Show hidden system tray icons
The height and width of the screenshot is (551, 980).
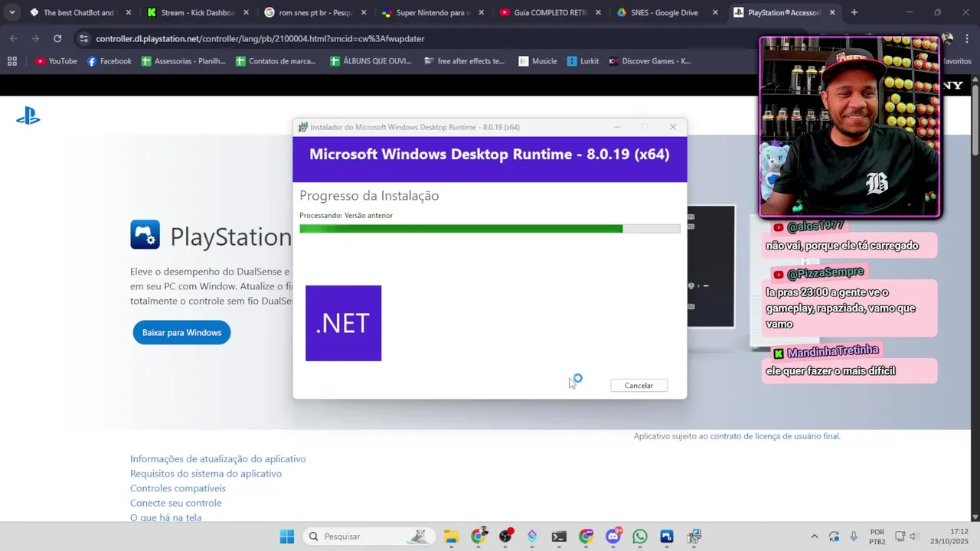tap(814, 536)
